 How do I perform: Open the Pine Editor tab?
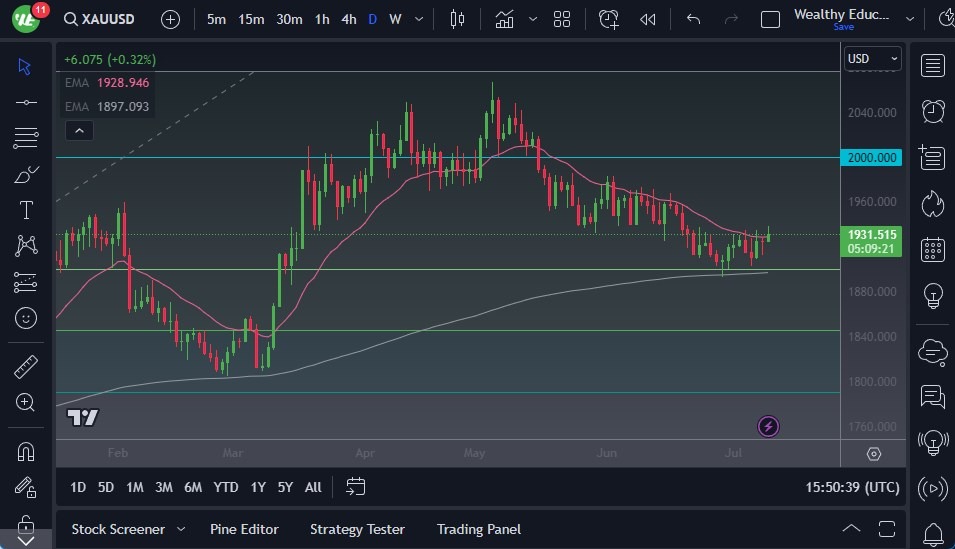[244, 530]
